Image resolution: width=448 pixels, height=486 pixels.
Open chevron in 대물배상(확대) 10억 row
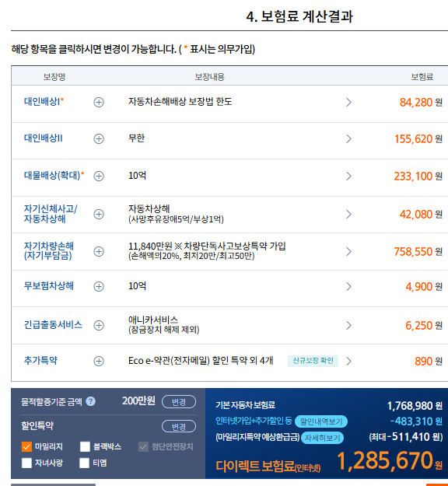coord(348,176)
